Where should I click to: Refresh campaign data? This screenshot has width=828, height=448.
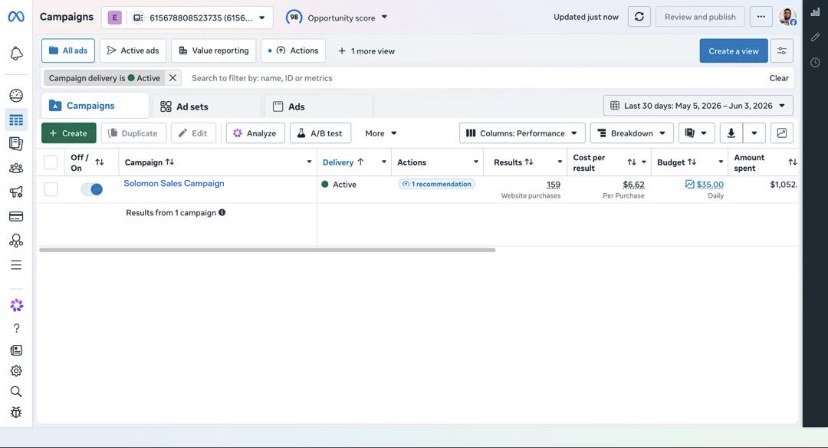[x=639, y=17]
